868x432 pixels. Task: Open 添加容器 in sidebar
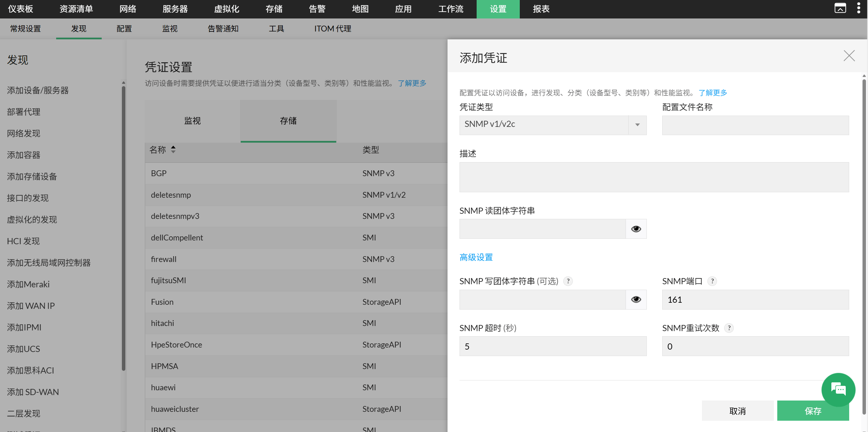click(x=24, y=155)
